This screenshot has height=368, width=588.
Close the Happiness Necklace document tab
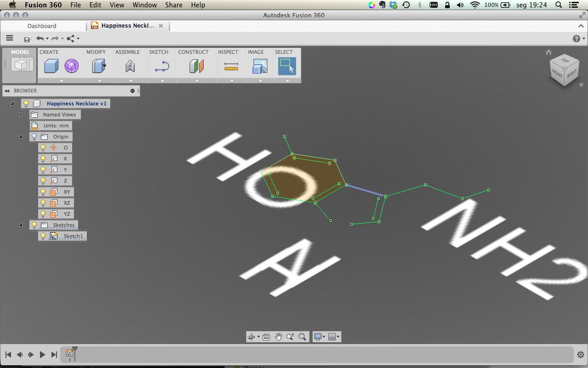[161, 26]
